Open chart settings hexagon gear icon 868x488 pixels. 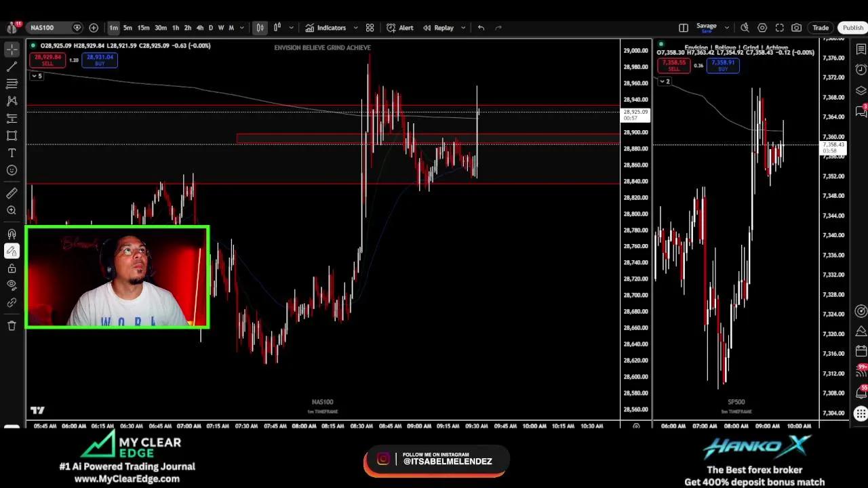tap(762, 28)
